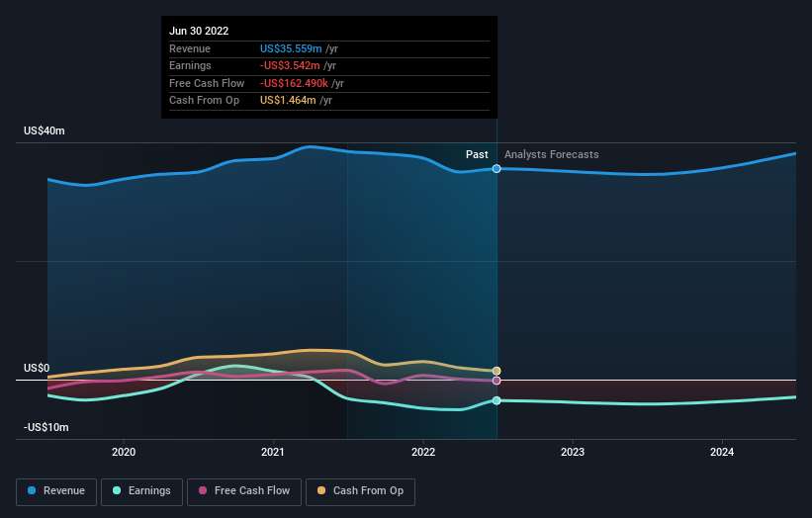
Task: Toggle the Free Cash Flow legend button
Action: tap(244, 491)
